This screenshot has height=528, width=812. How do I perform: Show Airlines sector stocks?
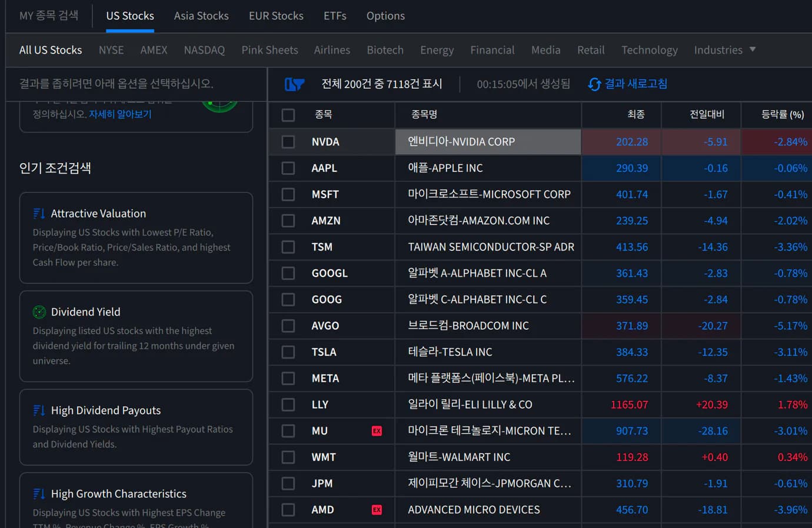332,50
